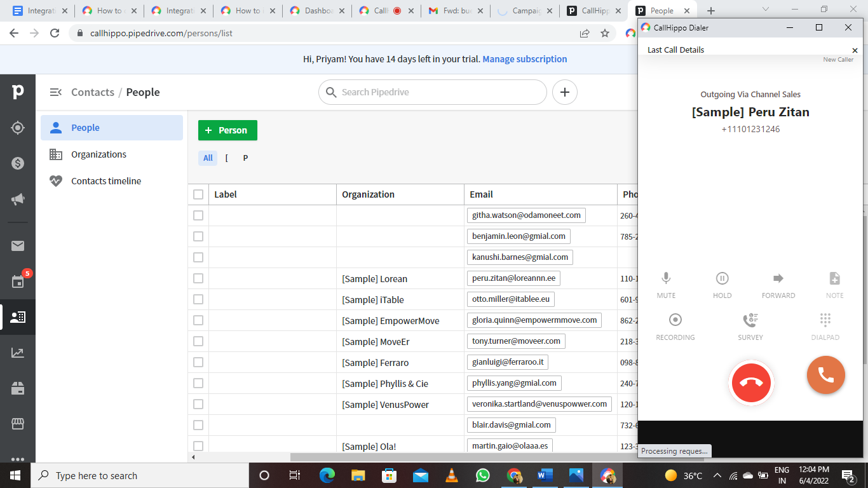Open a new browser tab
Screen dimensions: 868x488
click(711, 11)
